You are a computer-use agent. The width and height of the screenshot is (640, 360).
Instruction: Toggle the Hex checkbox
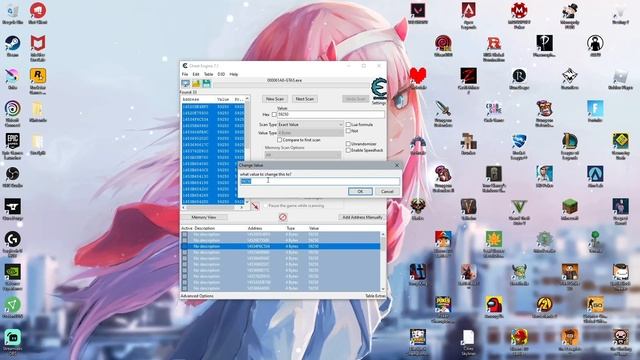[x=274, y=115]
